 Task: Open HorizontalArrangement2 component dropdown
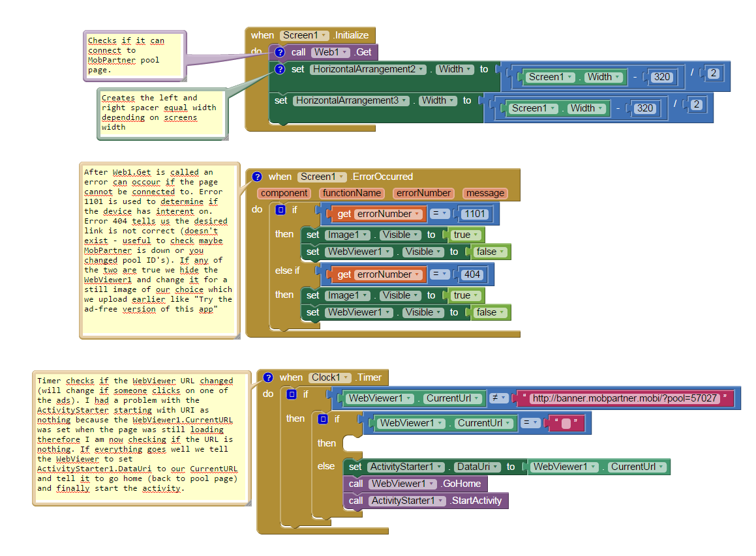click(x=369, y=69)
